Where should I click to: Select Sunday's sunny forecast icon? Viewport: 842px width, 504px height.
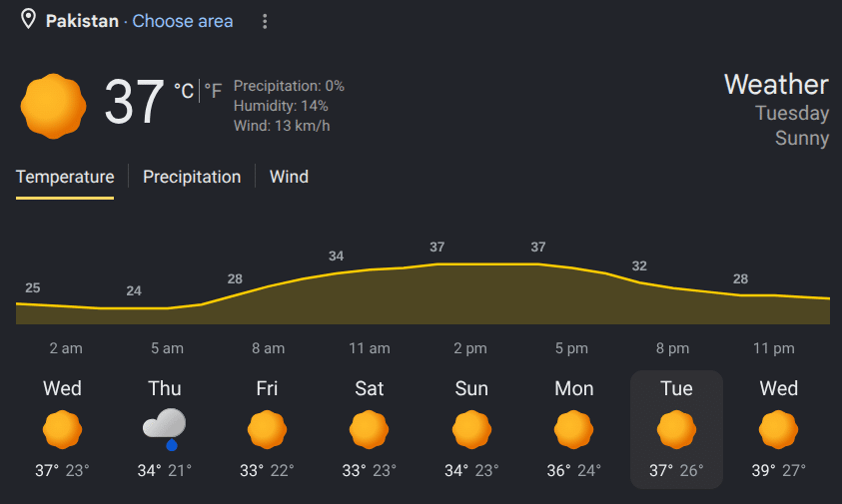click(x=471, y=429)
